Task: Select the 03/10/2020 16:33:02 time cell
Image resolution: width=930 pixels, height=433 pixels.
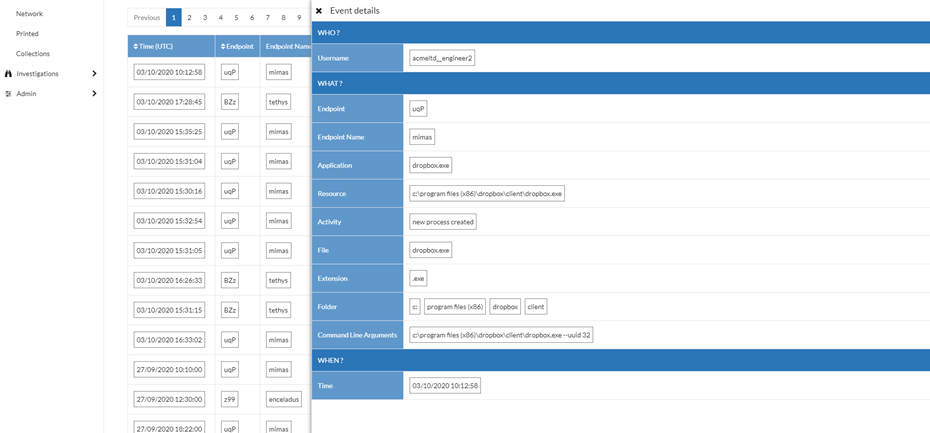Action: [170, 340]
